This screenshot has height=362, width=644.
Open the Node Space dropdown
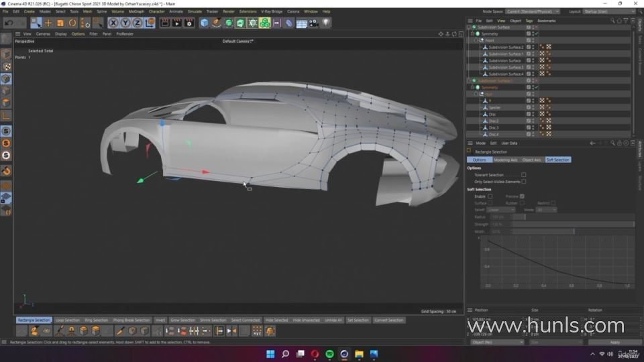pyautogui.click(x=532, y=11)
